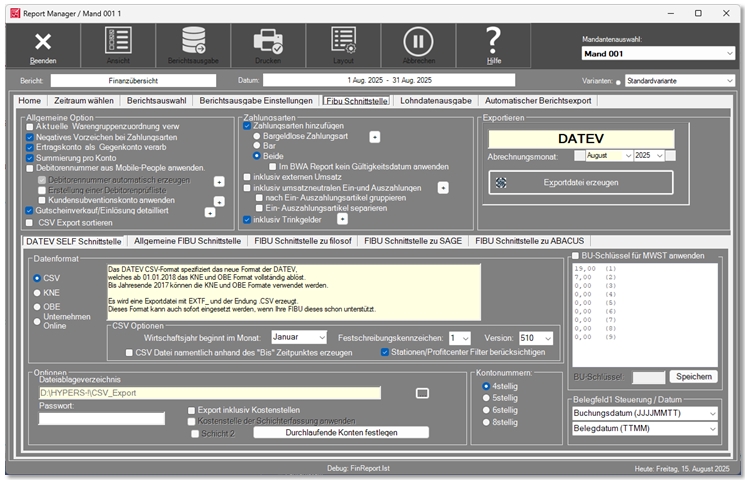Enable CSV Export sortieren checkbox

point(30,224)
